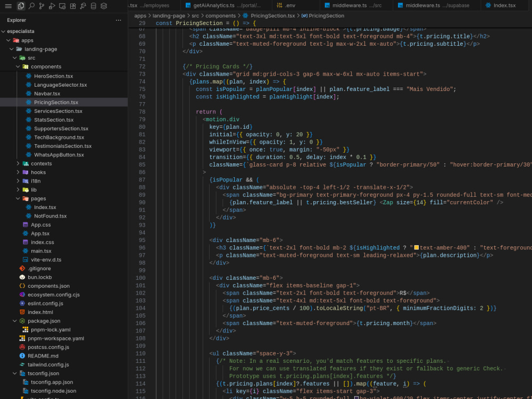Collapse the src folder
Image resolution: width=532 pixels, height=399 pixels.
tap(14, 58)
